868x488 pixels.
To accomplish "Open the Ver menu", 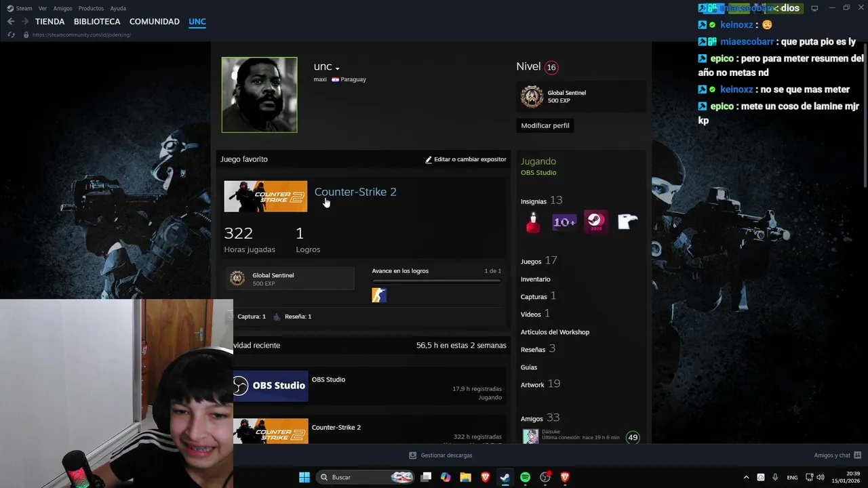I will point(43,8).
